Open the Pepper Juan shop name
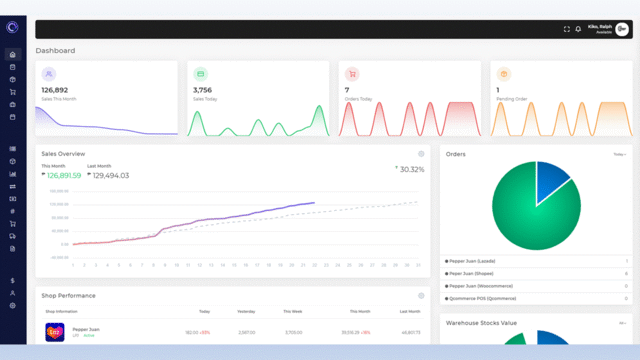The height and width of the screenshot is (360, 640). click(x=86, y=329)
